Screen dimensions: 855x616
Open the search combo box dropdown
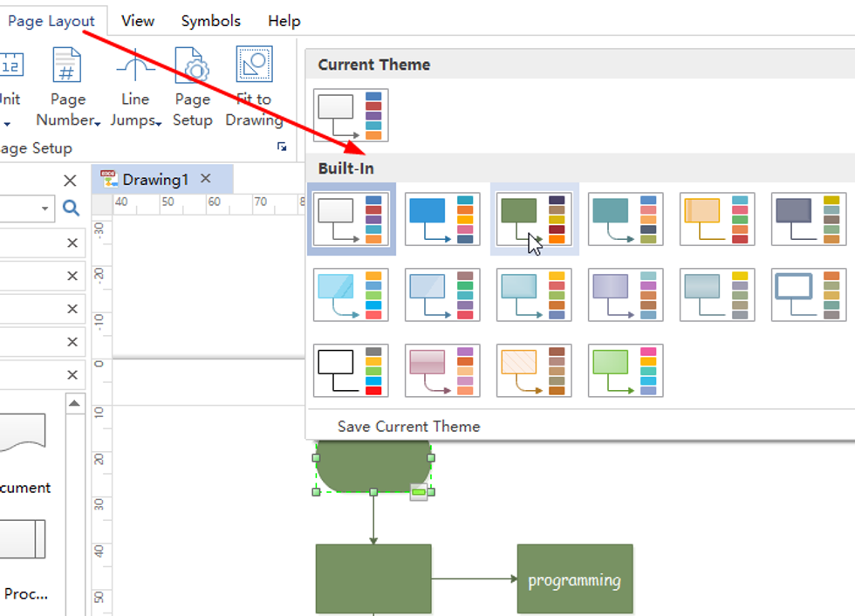coord(43,209)
